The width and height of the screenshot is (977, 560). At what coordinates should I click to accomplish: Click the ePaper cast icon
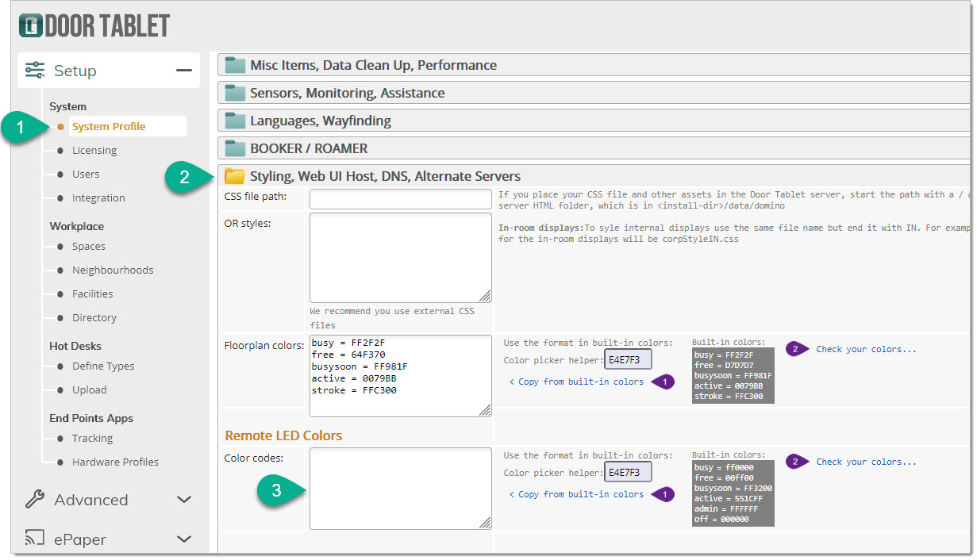(35, 539)
